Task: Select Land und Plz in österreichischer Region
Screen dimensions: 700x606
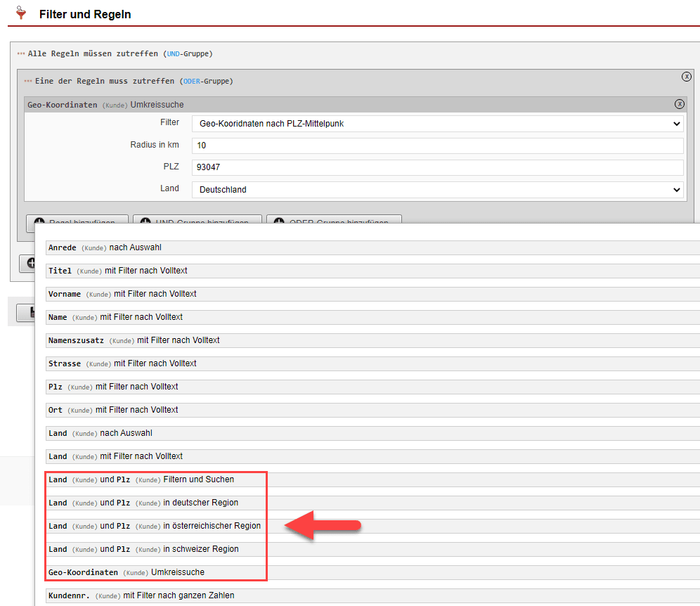Action: tap(155, 526)
